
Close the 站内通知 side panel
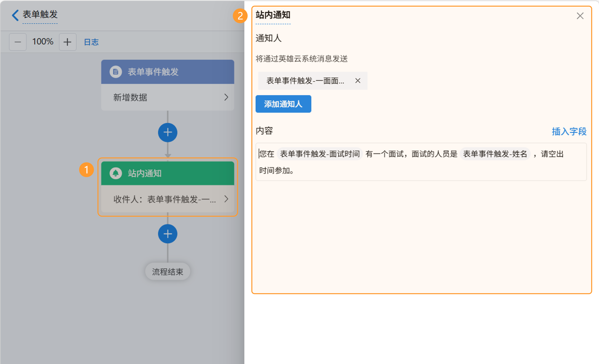(x=580, y=16)
